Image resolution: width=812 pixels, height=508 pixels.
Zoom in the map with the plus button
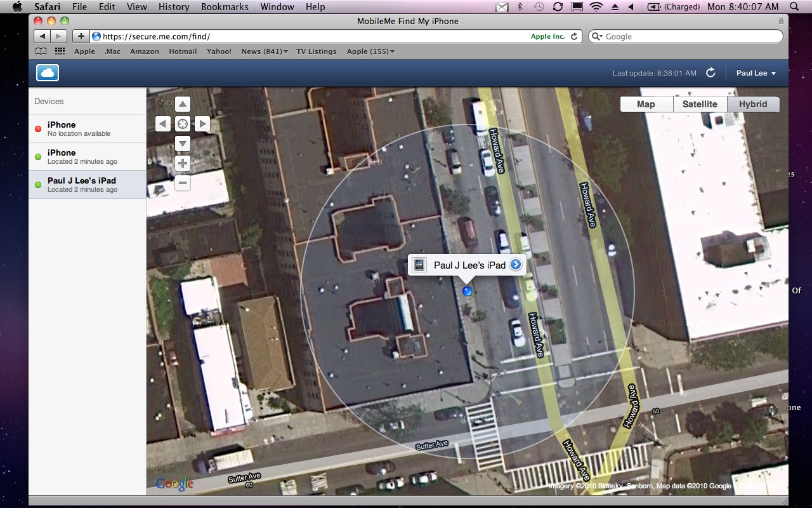click(x=182, y=163)
